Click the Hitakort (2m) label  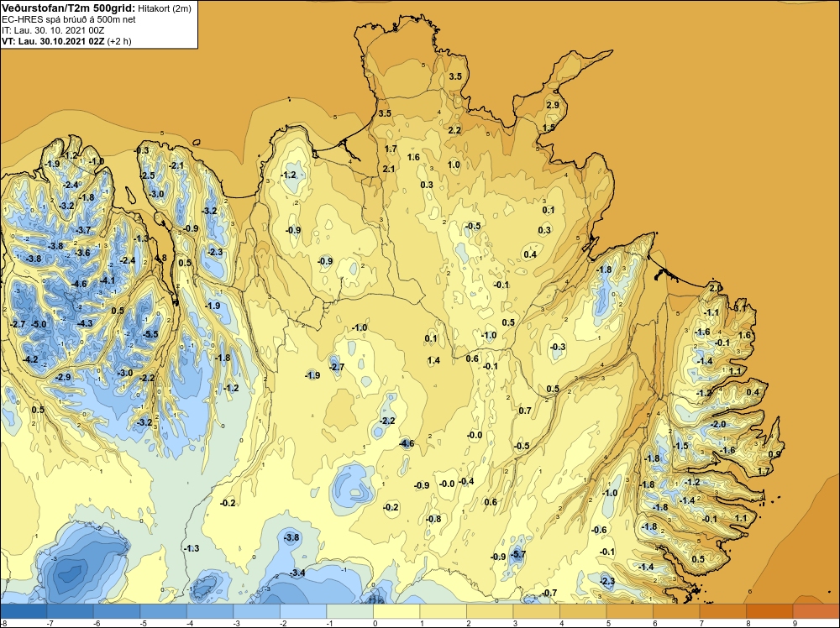coord(164,8)
